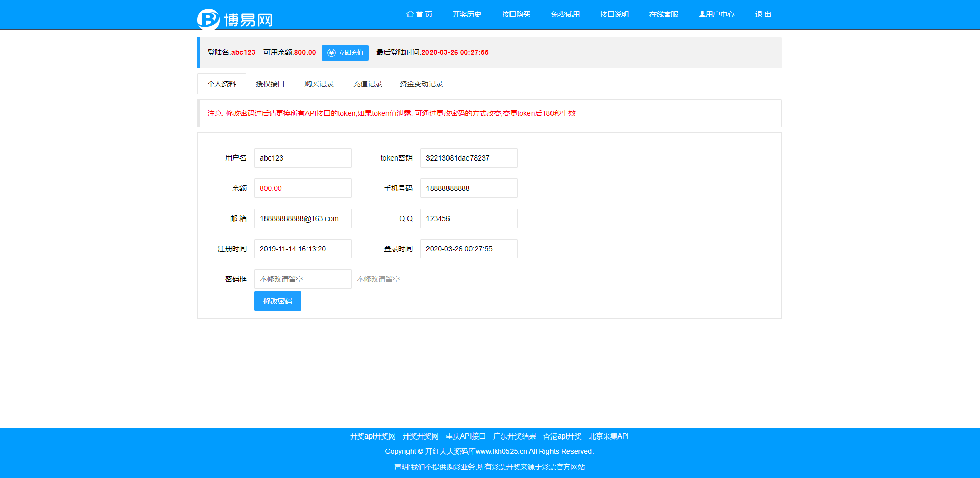Switch to the 购买记录 tab
Image resolution: width=980 pixels, height=478 pixels.
pos(319,84)
